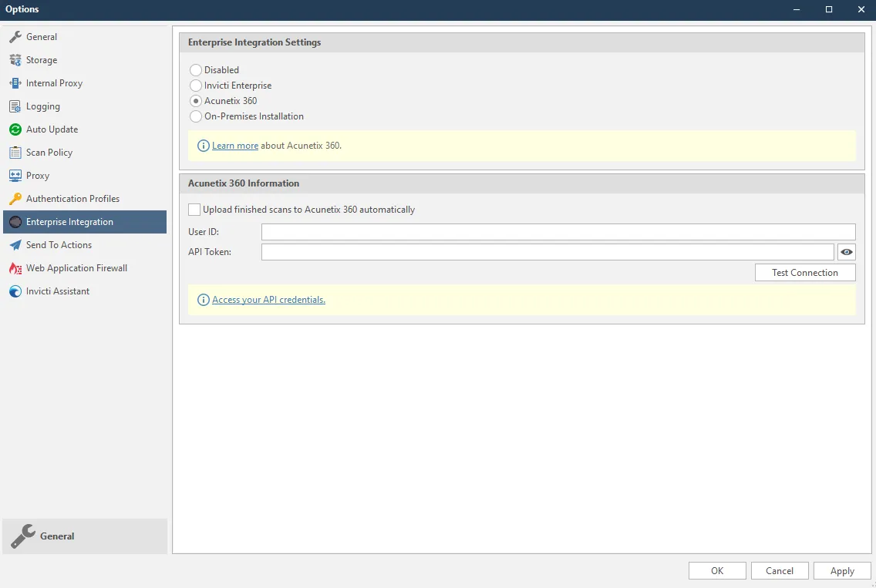Click the green Auto Update icon
876x588 pixels.
(15, 129)
